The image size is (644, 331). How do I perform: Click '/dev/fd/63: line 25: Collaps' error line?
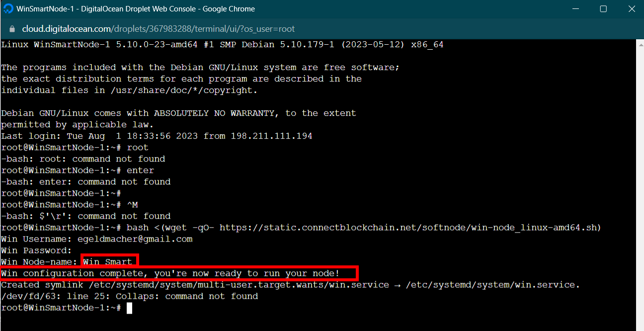129,296
